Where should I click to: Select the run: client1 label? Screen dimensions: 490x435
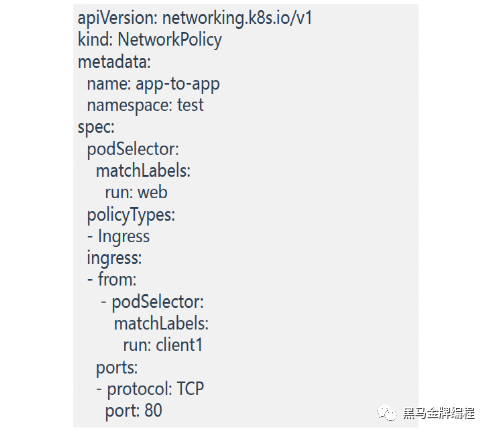click(163, 345)
